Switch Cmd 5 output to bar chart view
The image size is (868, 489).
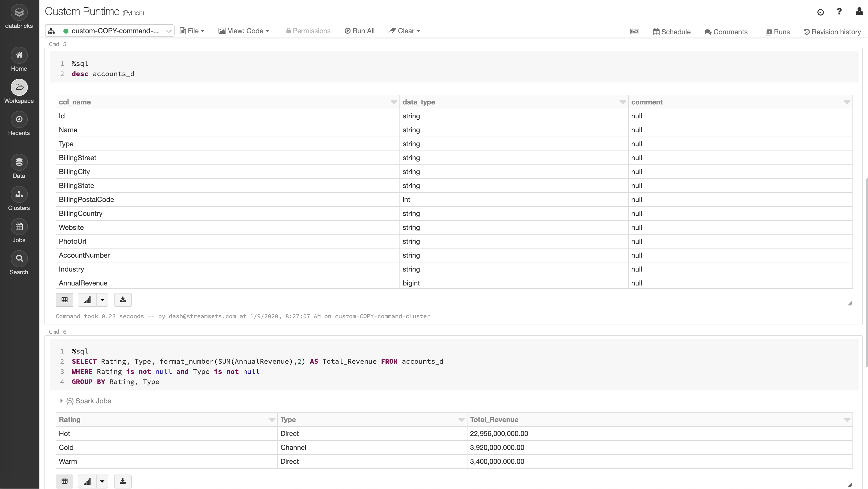coord(87,300)
